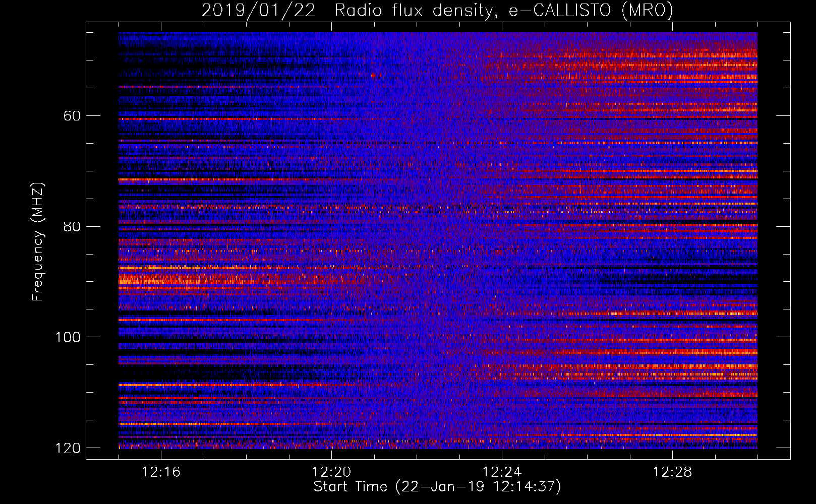
Task: Click the 12:16 time tick label
Action: pos(161,472)
